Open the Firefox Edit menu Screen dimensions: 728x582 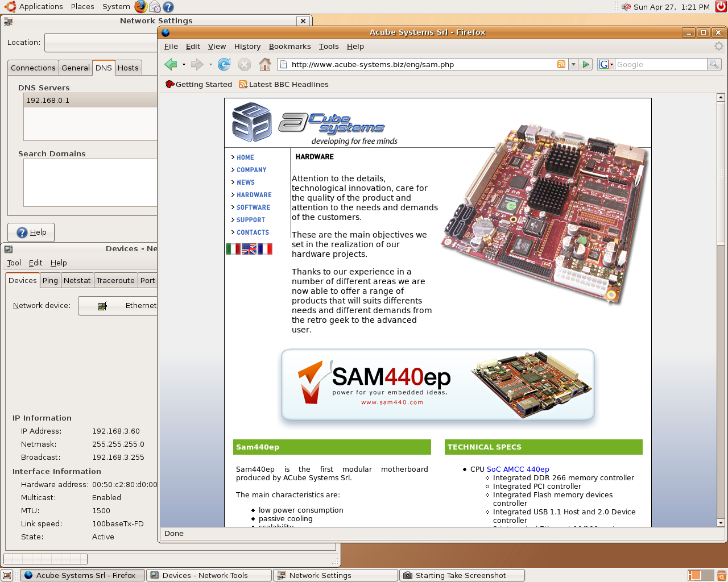click(x=193, y=47)
